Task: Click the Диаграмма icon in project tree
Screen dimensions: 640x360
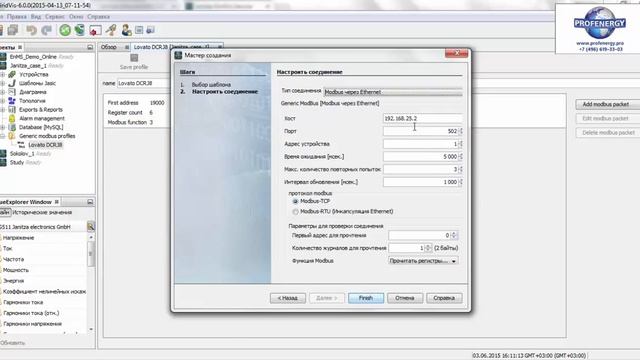Action: point(12,92)
